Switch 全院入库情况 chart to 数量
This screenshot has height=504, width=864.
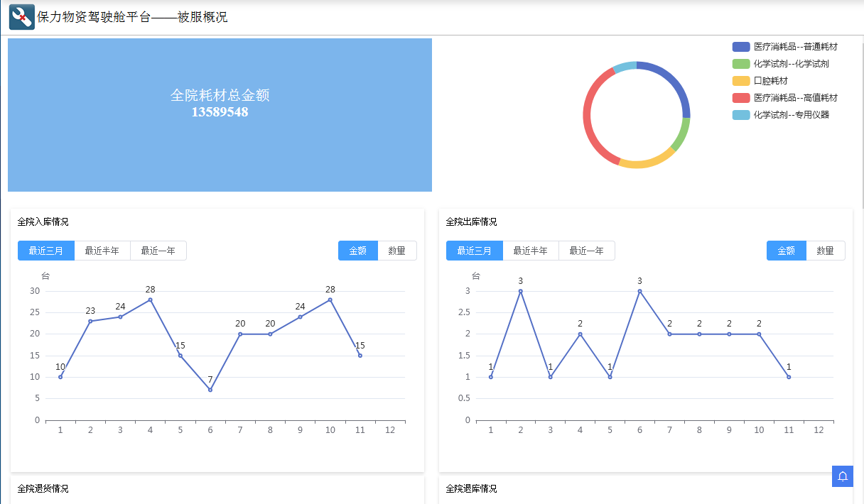(x=397, y=251)
